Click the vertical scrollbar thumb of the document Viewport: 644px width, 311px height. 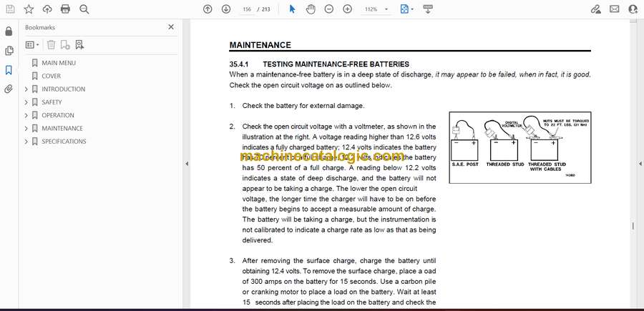click(x=633, y=226)
